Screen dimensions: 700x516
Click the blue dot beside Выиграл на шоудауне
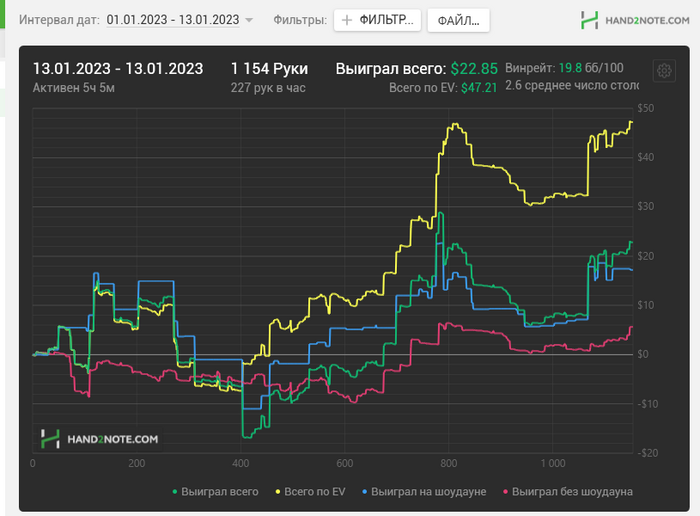[365, 492]
